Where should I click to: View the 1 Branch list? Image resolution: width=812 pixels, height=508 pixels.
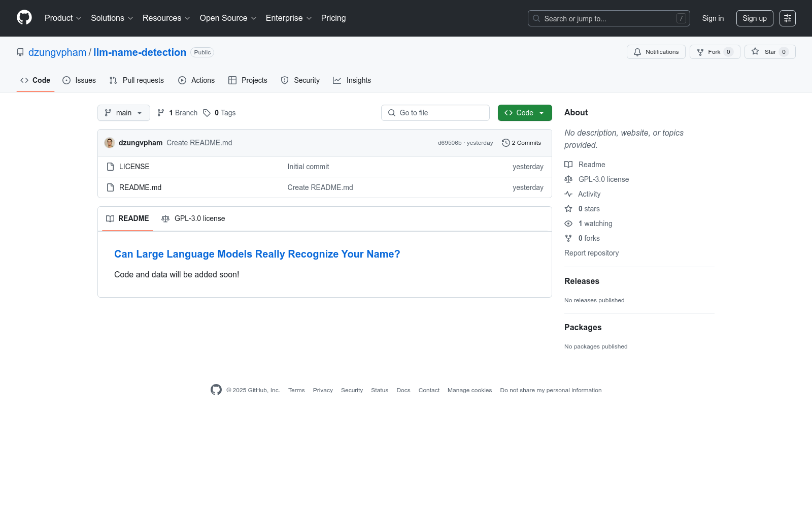click(x=177, y=113)
